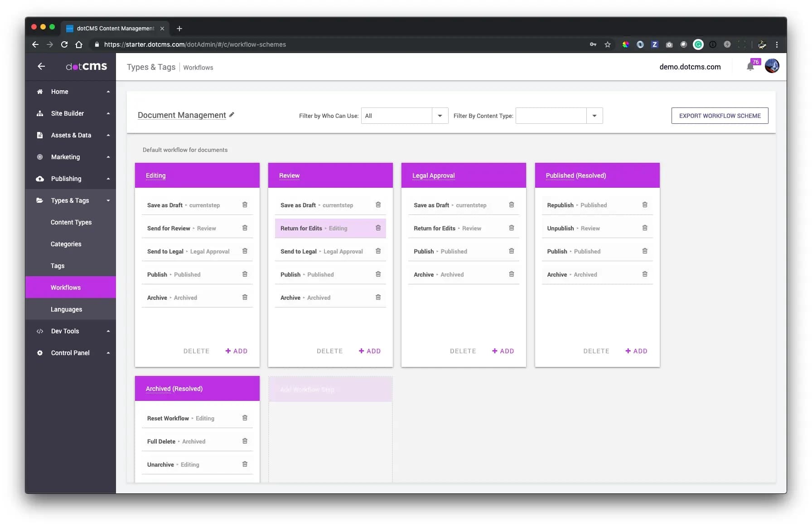Open a new browser tab
This screenshot has width=812, height=527.
point(179,28)
